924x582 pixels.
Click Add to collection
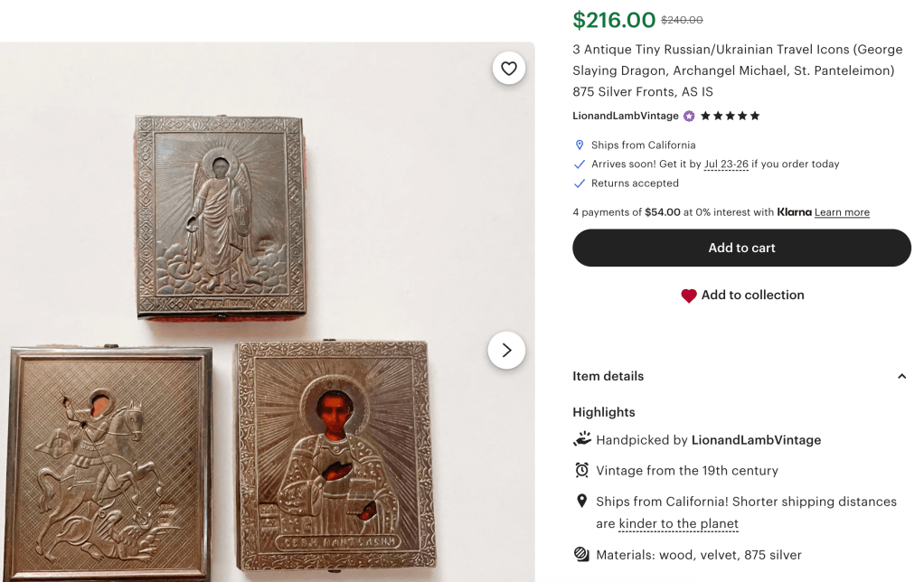(752, 296)
